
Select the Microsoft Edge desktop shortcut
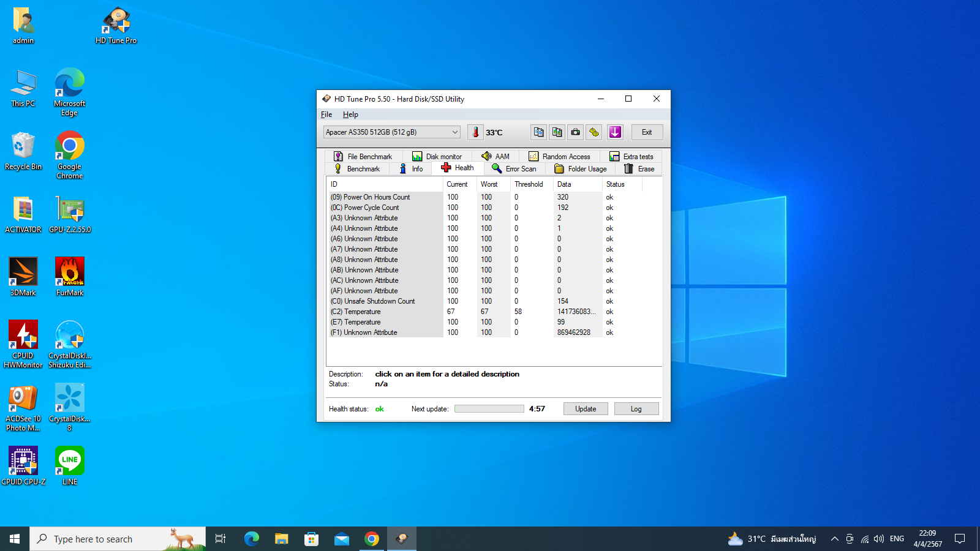(x=70, y=92)
